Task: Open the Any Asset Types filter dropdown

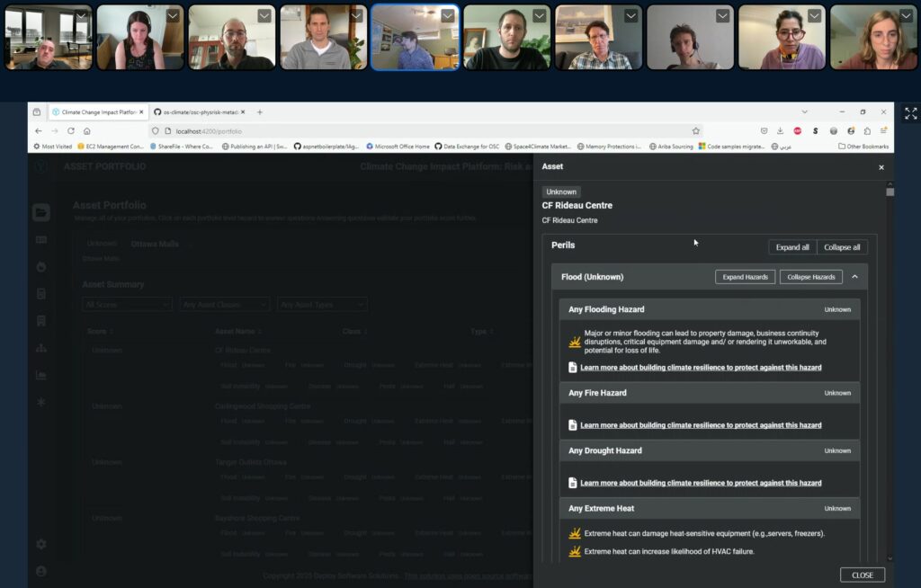Action: 322,304
